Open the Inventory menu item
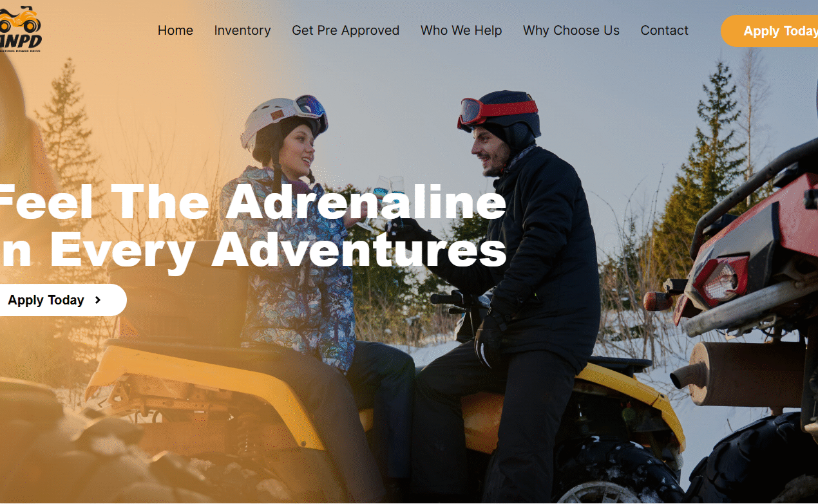The width and height of the screenshot is (818, 504). coord(242,30)
